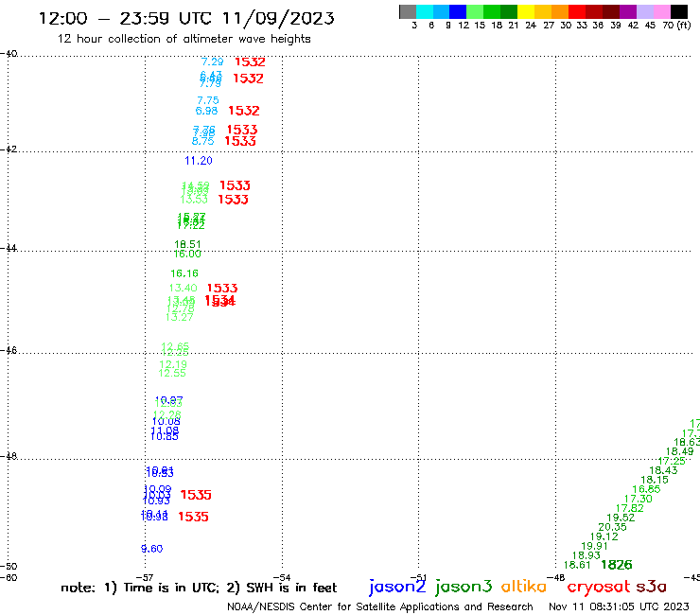The image size is (700, 615).
Task: Click the gray swatch in the color legend
Action: click(408, 11)
